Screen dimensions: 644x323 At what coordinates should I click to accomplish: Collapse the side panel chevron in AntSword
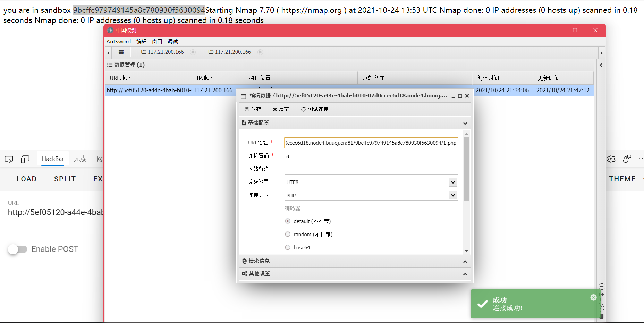601,65
